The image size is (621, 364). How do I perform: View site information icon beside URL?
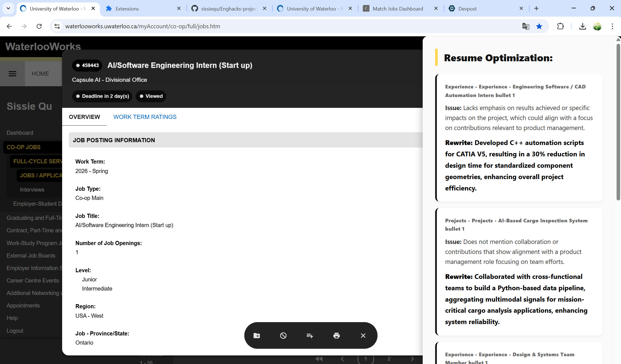click(x=57, y=26)
